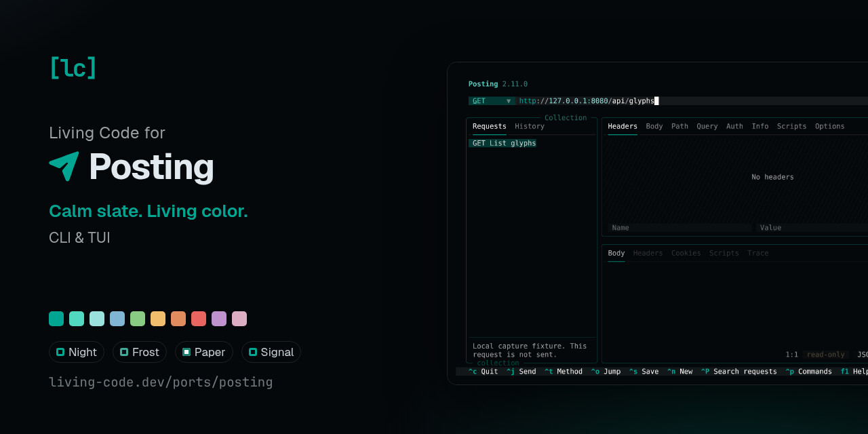Choose the ^n New footer command
The height and width of the screenshot is (434, 868).
[679, 372]
